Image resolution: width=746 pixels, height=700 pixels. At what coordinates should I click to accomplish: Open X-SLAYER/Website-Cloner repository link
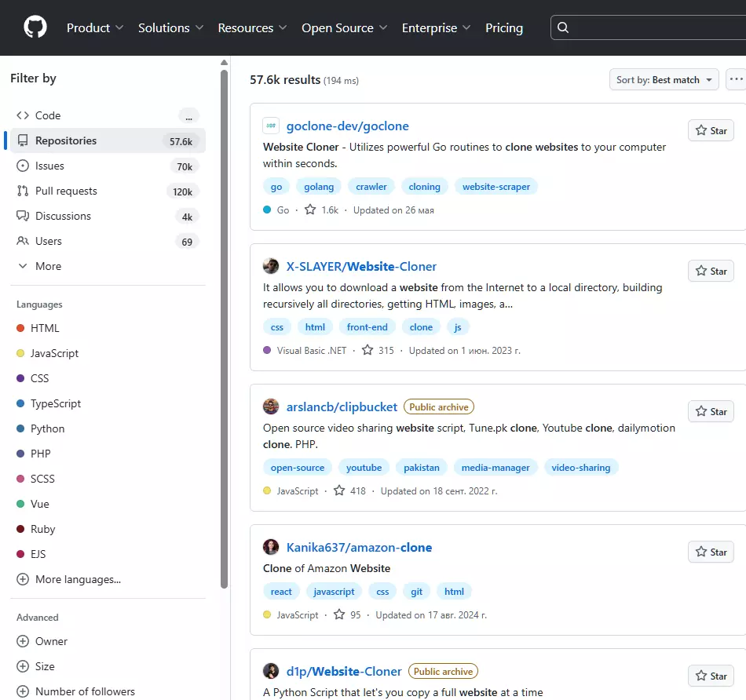tap(361, 266)
